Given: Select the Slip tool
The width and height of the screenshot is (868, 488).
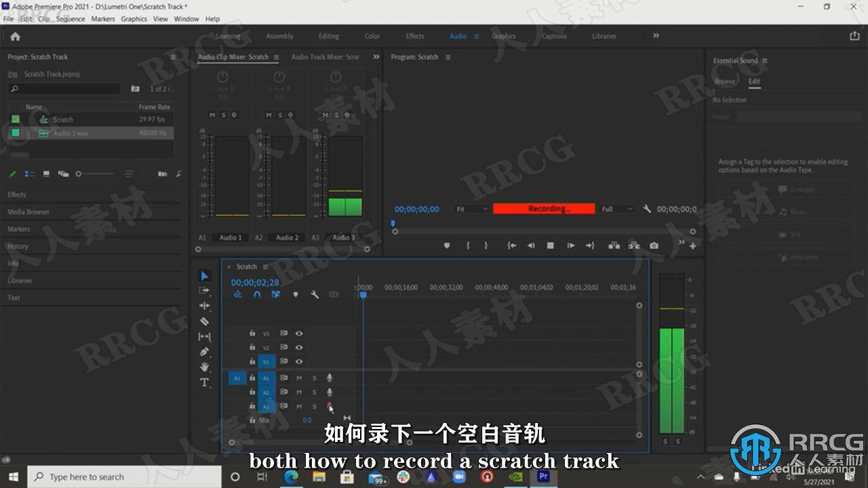Looking at the screenshot, I should point(204,336).
